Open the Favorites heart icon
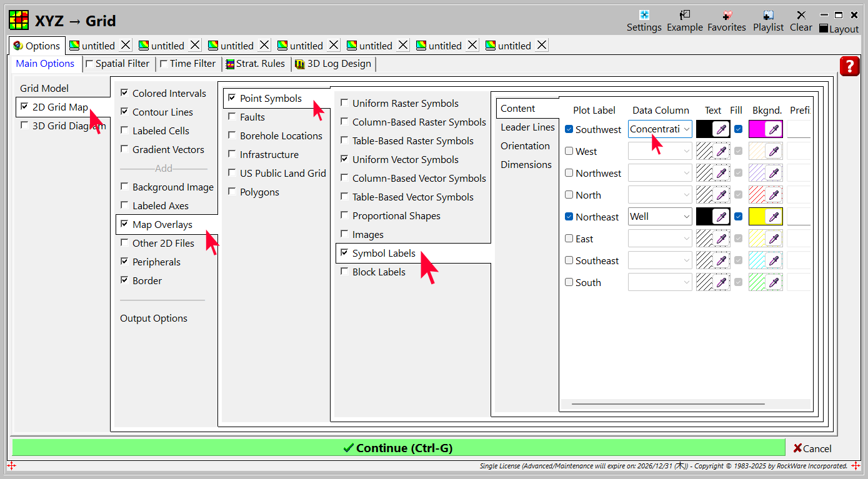The width and height of the screenshot is (868, 479). pyautogui.click(x=726, y=16)
